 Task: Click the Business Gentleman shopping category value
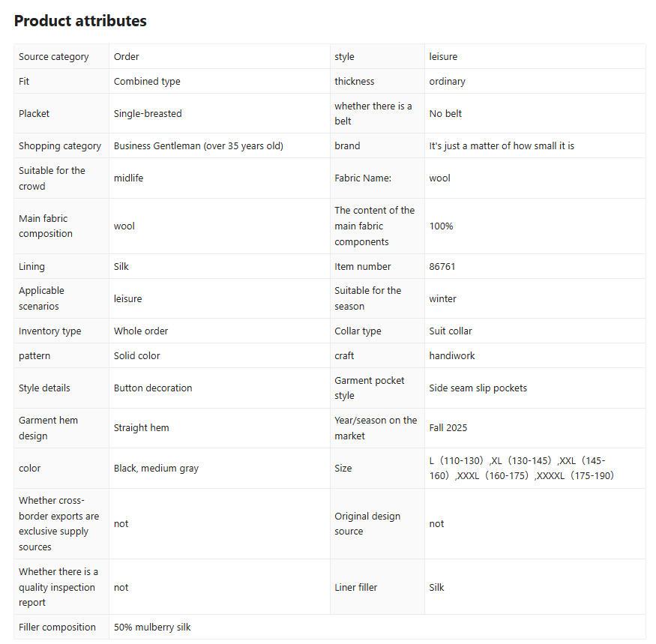click(x=198, y=146)
